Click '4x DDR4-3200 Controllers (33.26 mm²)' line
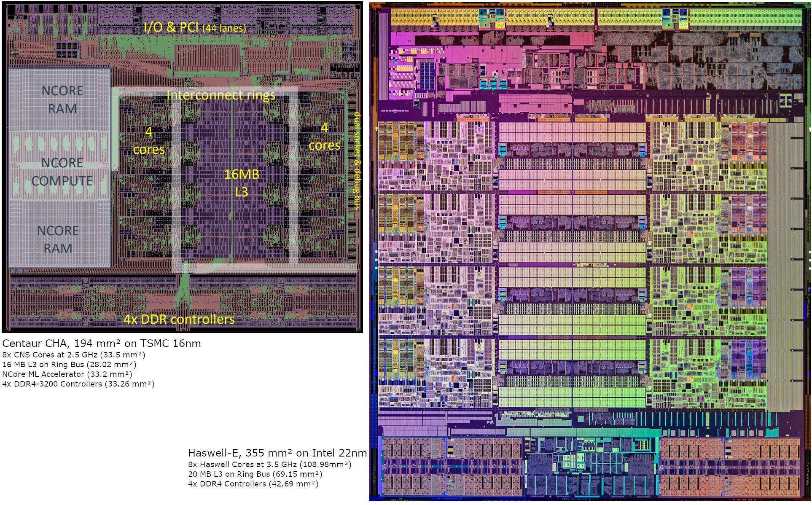Screen dimensions: 812x505 click(x=78, y=384)
